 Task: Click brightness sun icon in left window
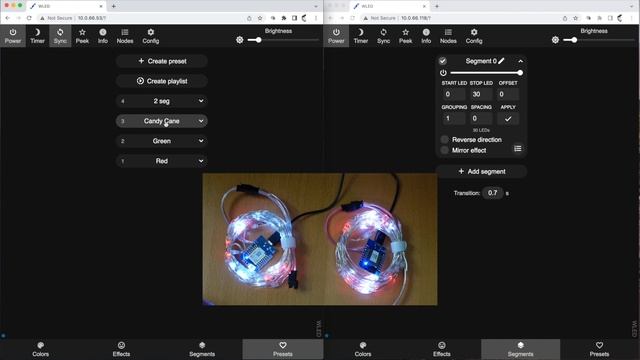(240, 40)
